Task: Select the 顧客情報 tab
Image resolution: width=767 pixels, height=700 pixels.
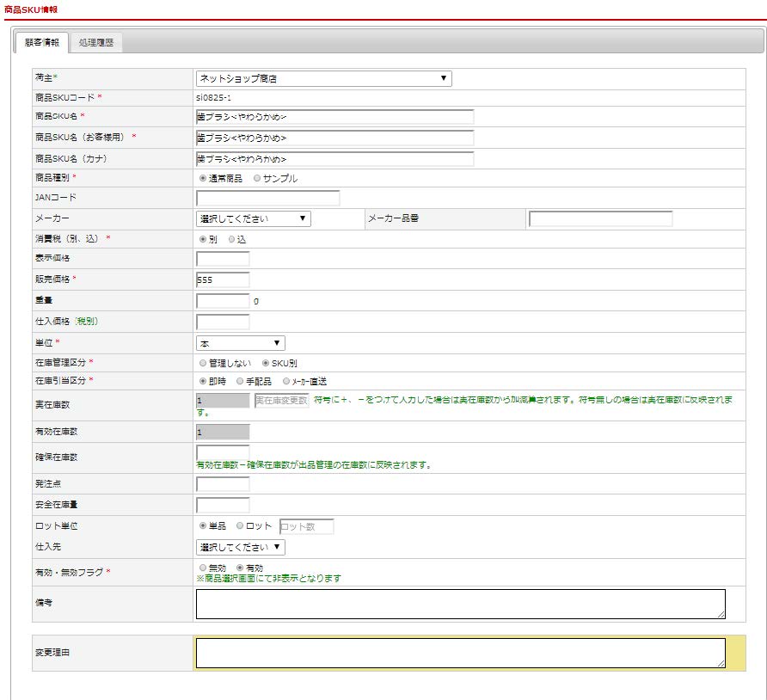Action: pyautogui.click(x=42, y=42)
